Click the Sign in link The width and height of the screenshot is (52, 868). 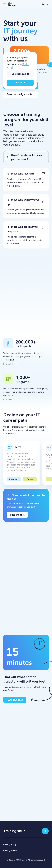pyautogui.click(x=45, y=4)
